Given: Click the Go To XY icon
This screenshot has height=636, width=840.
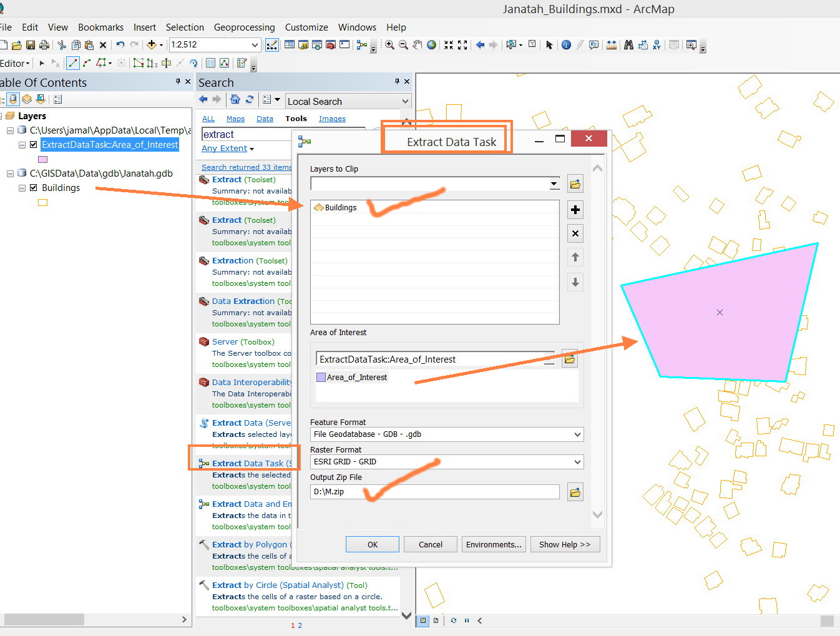Looking at the screenshot, I should (657, 45).
